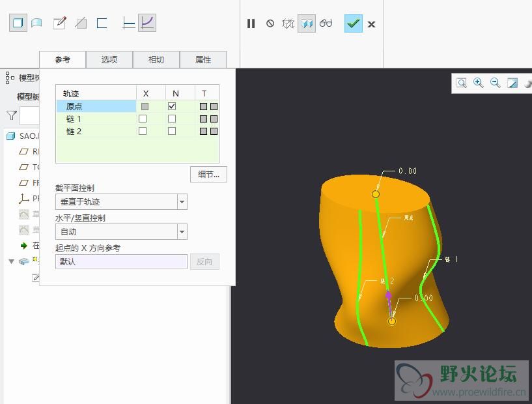Viewport: 532px width, 404px height.
Task: Toggle first T checkbox for 原点
Action: point(203,107)
